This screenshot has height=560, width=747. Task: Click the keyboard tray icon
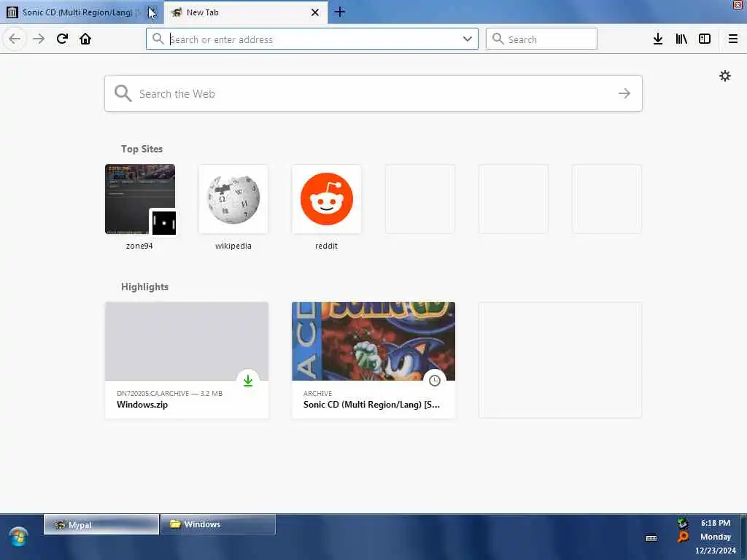point(651,538)
